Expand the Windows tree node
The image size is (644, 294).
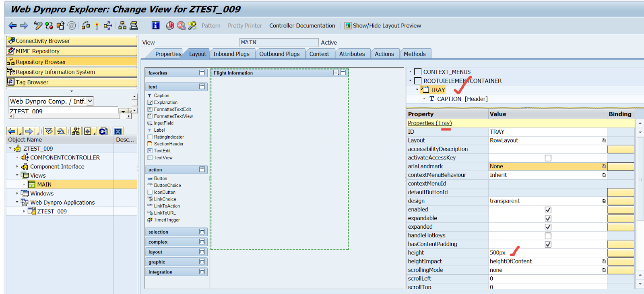click(17, 193)
